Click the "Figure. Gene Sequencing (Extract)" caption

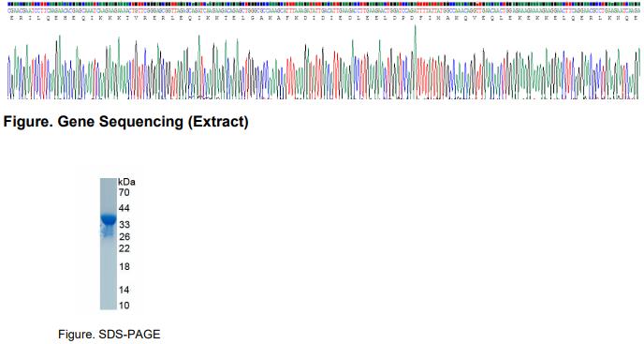(x=126, y=122)
